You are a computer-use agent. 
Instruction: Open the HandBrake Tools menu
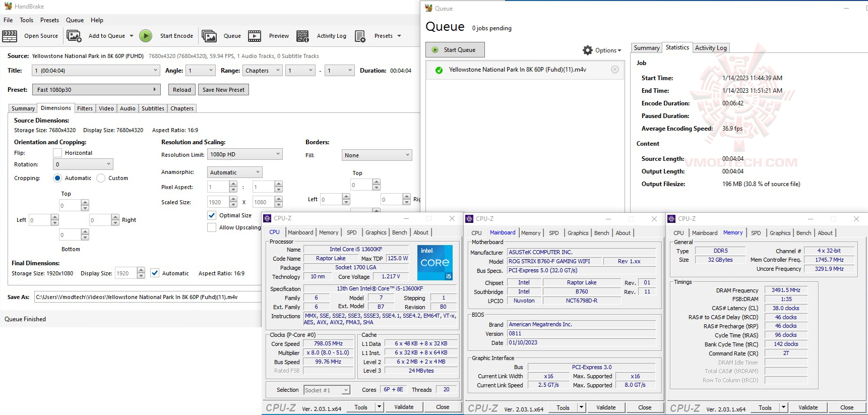pyautogui.click(x=27, y=20)
